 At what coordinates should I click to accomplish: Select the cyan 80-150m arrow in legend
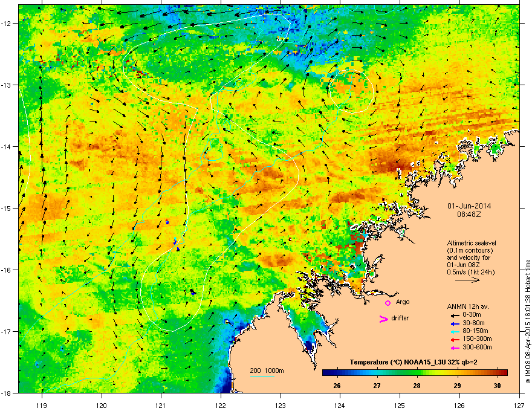[x=455, y=332]
